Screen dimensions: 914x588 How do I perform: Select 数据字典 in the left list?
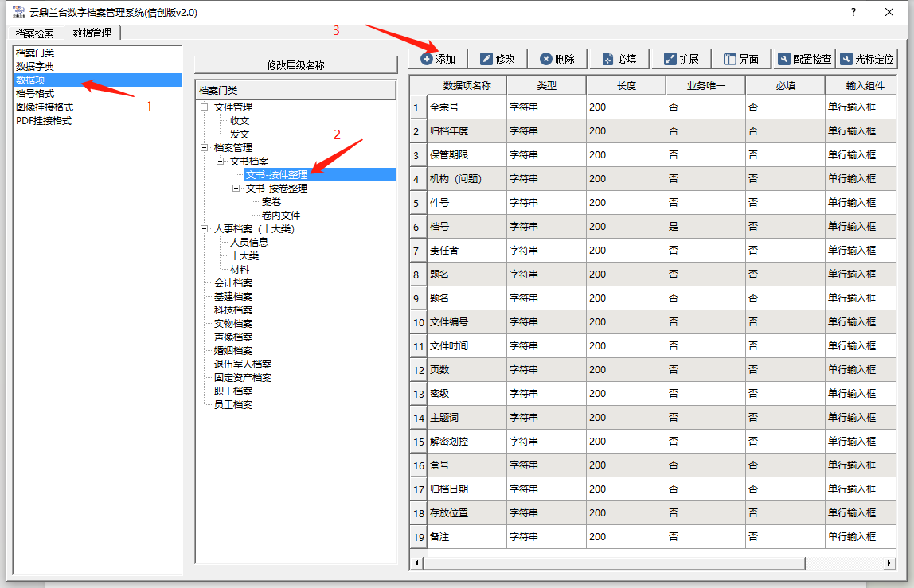[36, 67]
